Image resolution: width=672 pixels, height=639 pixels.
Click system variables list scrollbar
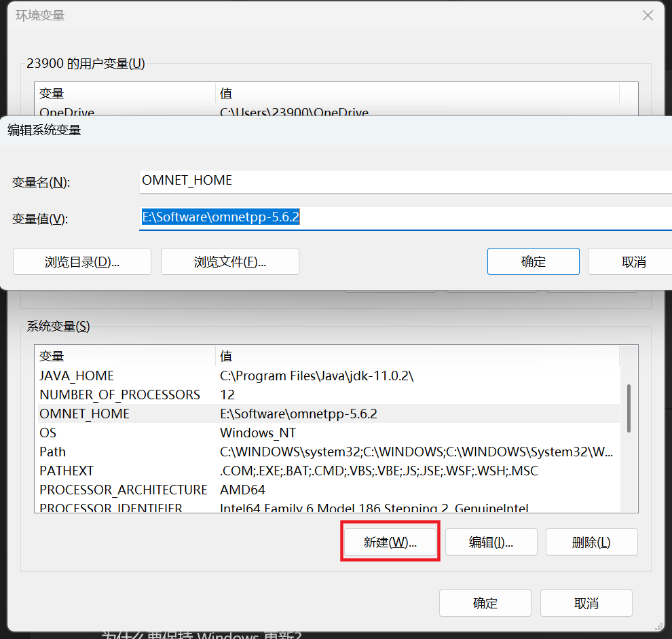[629, 409]
